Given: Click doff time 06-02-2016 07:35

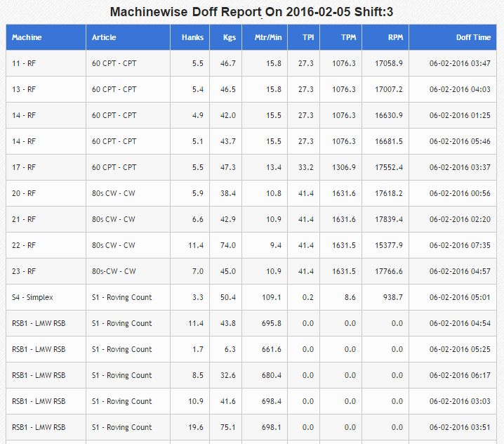Looking at the screenshot, I should (460, 245).
